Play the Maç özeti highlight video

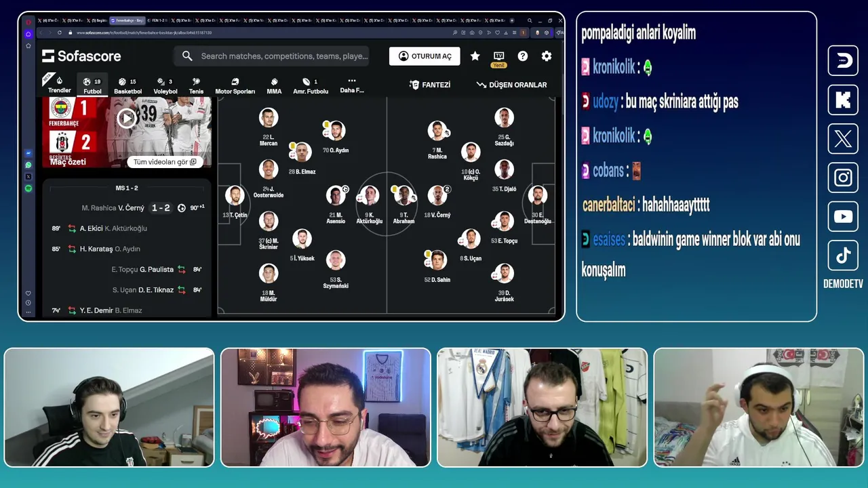pos(127,118)
